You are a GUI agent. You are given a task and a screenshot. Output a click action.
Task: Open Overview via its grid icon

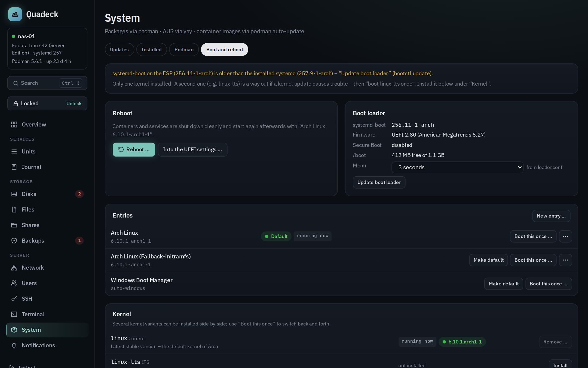(x=14, y=125)
